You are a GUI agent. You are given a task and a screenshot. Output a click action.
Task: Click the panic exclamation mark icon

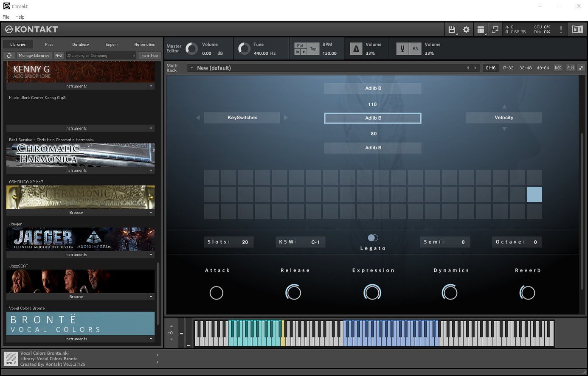point(561,30)
